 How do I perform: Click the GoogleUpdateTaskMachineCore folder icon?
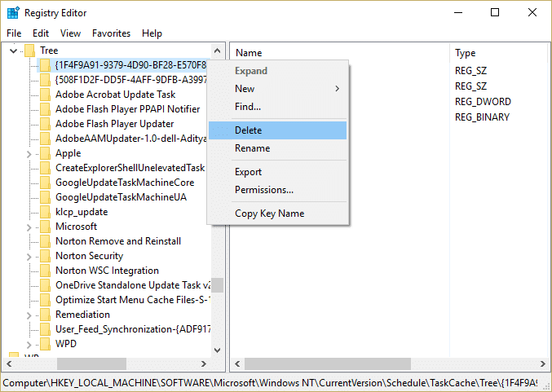point(45,183)
